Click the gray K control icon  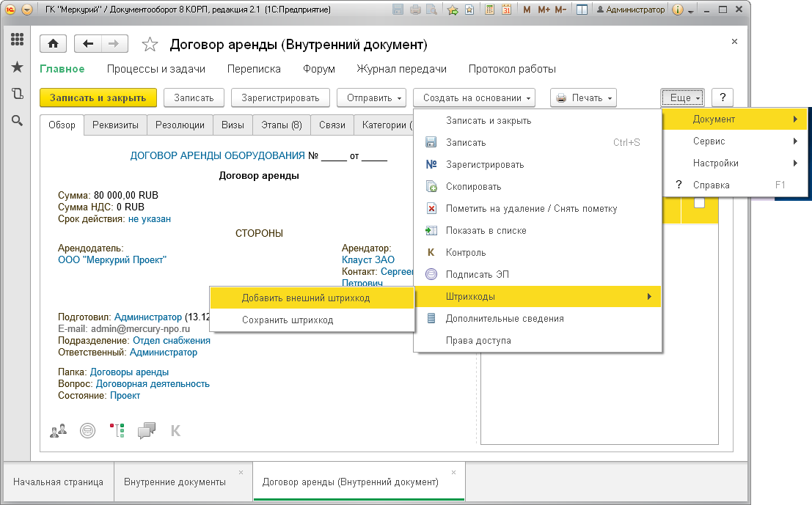click(x=175, y=430)
